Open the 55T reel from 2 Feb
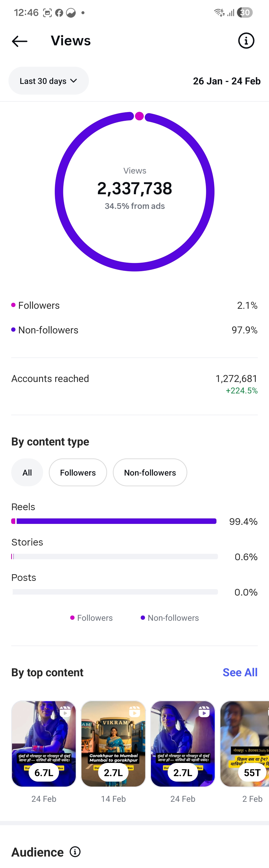 [x=245, y=743]
